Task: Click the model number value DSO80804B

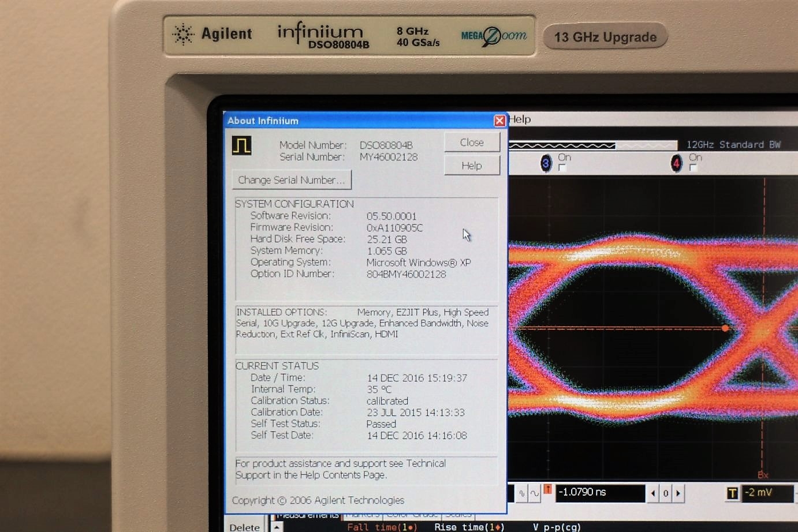Action: tap(386, 145)
